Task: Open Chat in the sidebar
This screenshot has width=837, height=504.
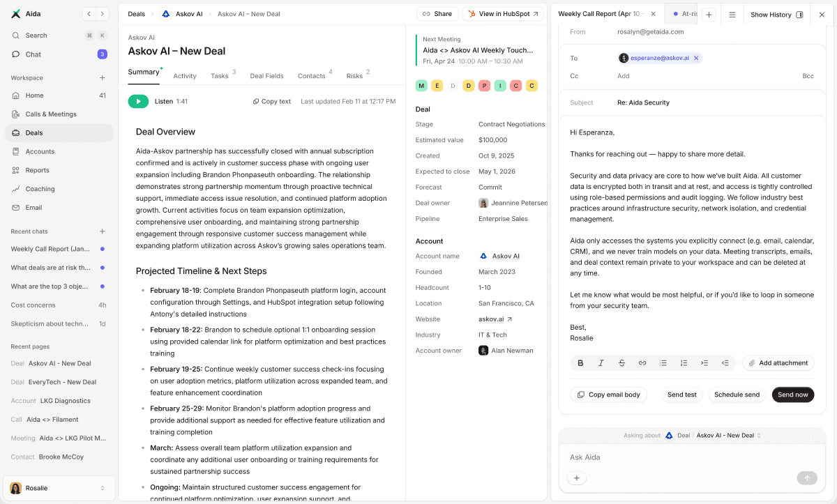Action: coord(59,54)
